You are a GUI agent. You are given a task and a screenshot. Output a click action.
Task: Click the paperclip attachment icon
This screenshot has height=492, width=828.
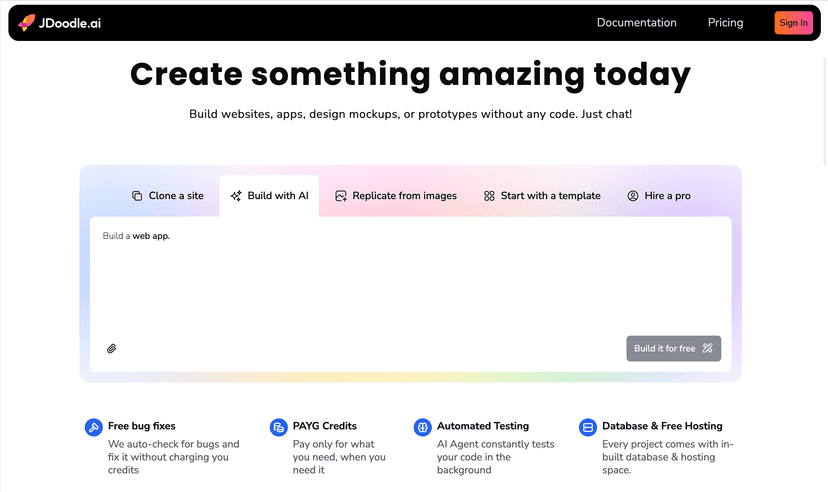point(112,348)
